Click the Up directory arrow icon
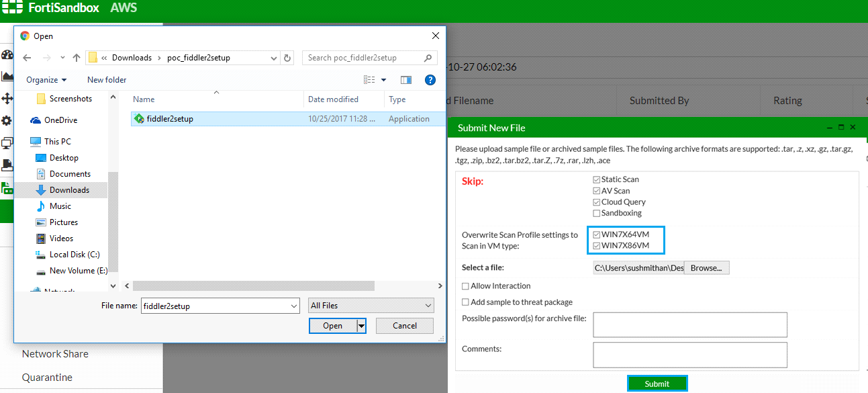868x393 pixels. click(x=77, y=58)
